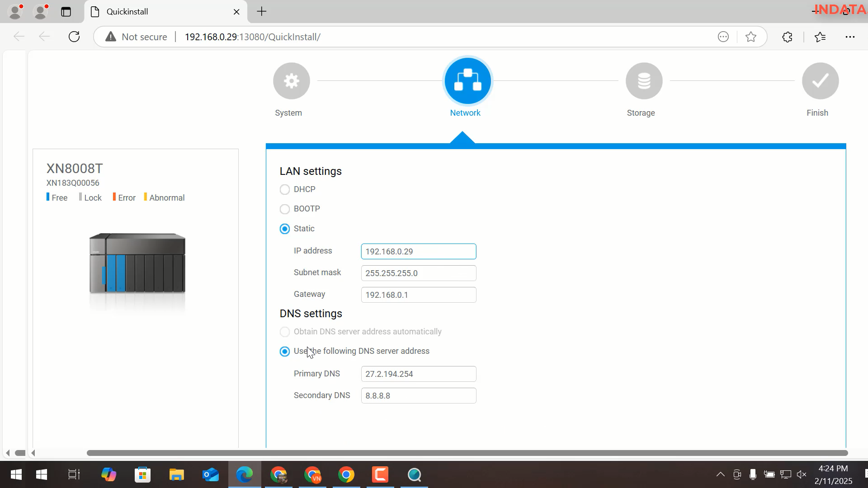The height and width of the screenshot is (488, 868).
Task: Click the XN183Q00056 serial number
Action: tap(73, 183)
